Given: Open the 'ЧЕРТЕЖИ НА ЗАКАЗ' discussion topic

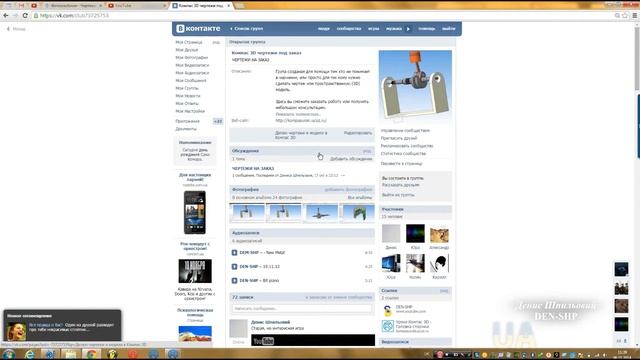Looking at the screenshot, I should [x=253, y=168].
